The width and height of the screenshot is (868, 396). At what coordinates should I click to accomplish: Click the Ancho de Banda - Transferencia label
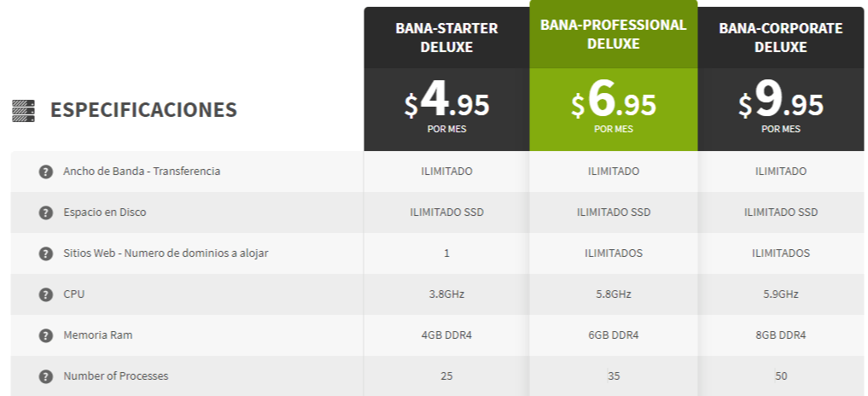tap(142, 172)
